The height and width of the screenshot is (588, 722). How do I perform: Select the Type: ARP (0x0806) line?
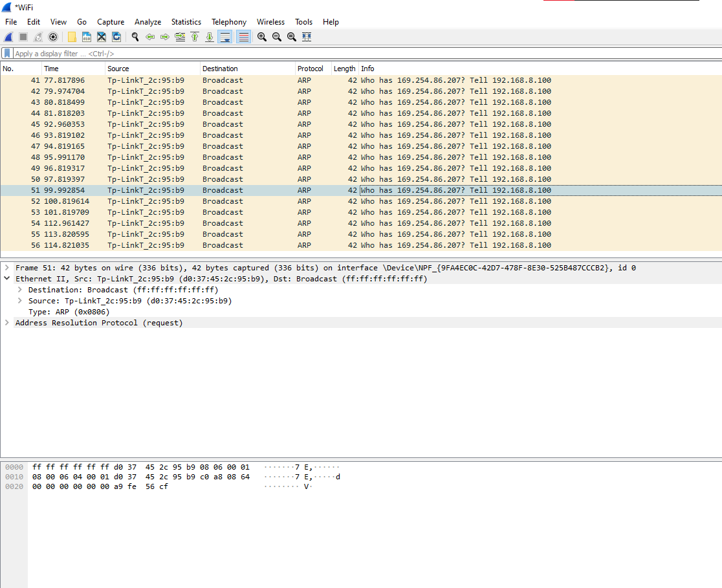69,312
